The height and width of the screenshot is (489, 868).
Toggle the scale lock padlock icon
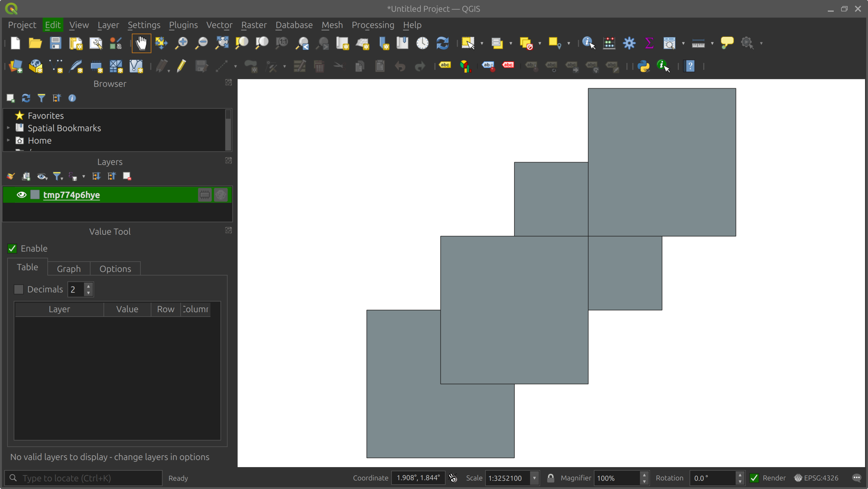pyautogui.click(x=550, y=478)
